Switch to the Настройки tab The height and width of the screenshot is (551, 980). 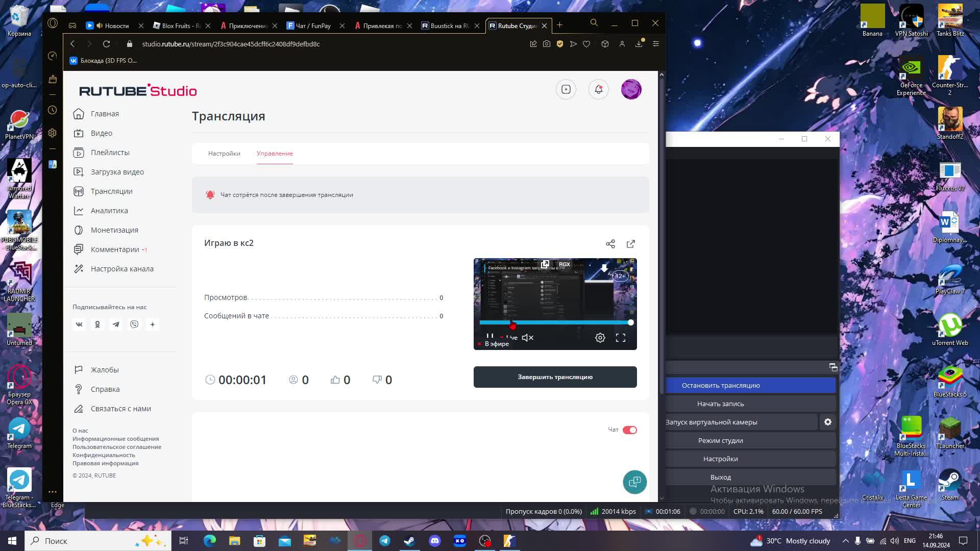224,154
